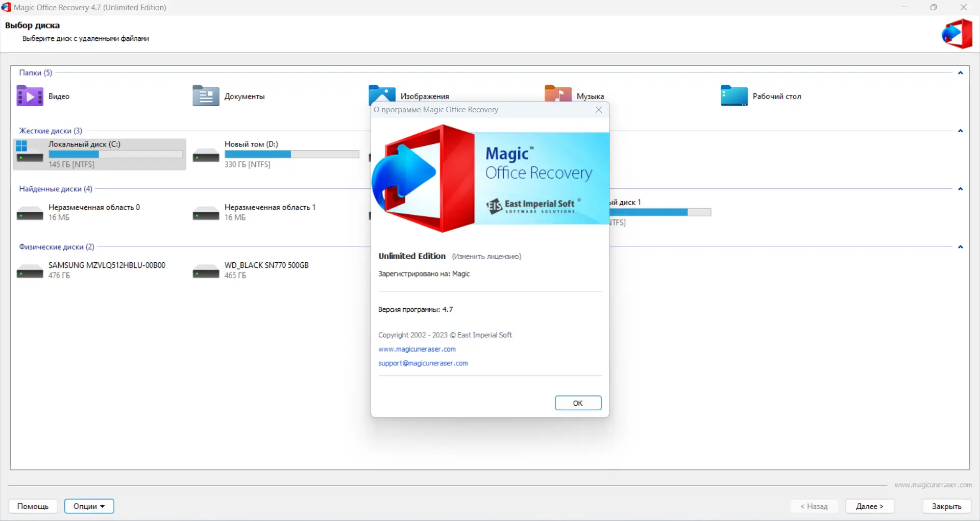This screenshot has height=521, width=980.
Task: Click the Музыка folder label
Action: click(590, 96)
